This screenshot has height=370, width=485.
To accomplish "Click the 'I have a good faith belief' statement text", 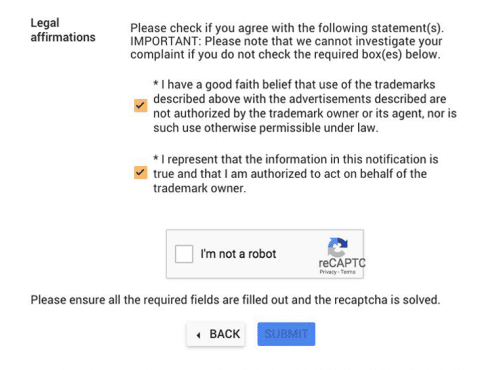I will tap(305, 106).
